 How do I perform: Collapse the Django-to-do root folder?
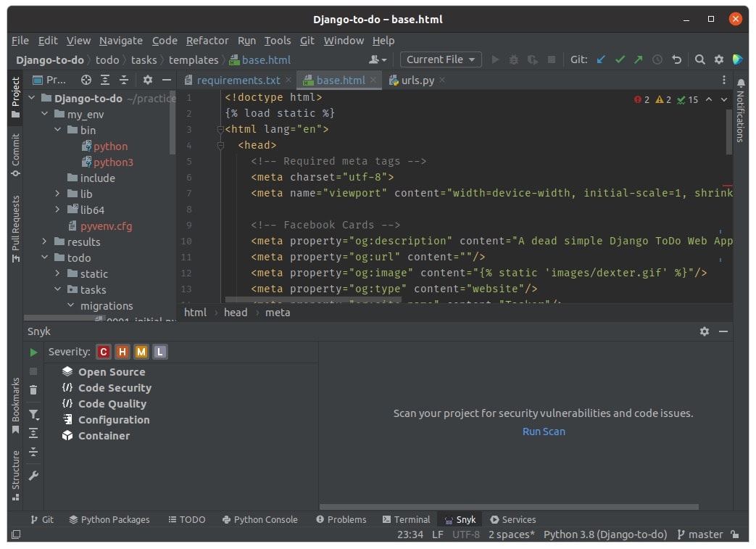32,98
